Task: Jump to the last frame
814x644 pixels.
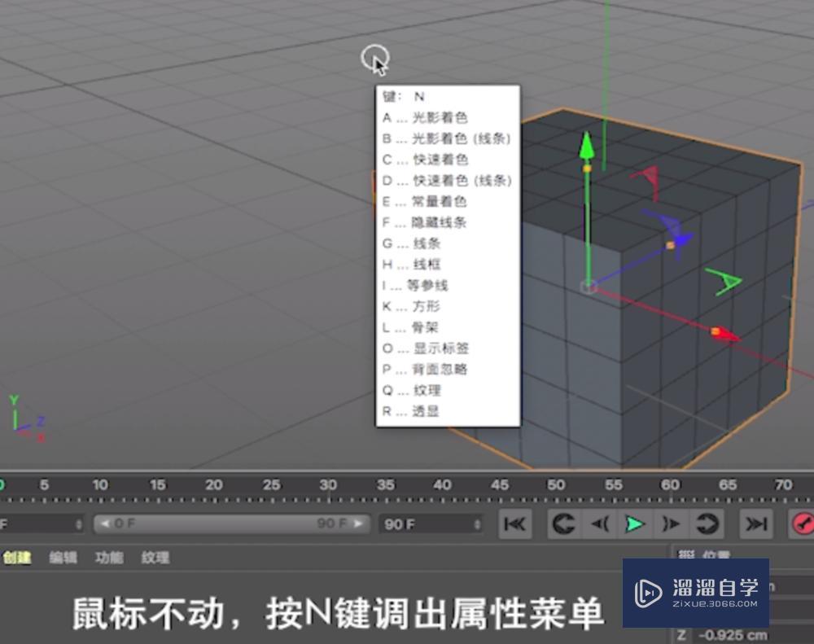Action: (x=755, y=524)
